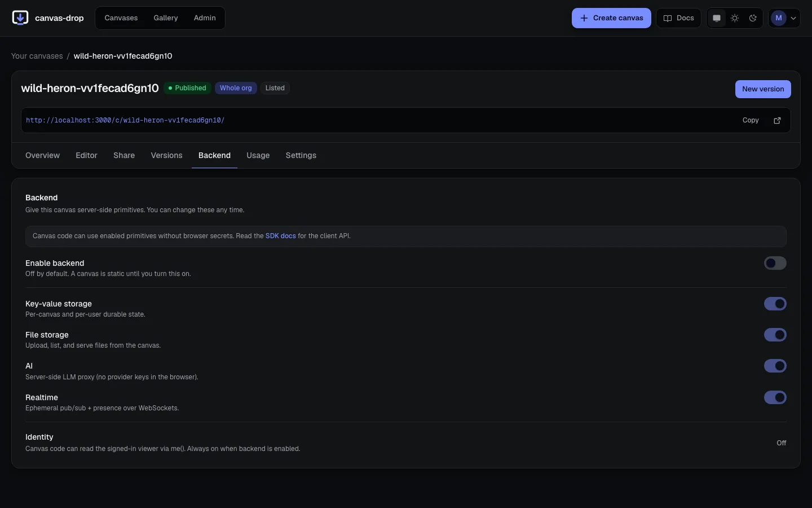Screen dimensions: 812x508
Task: Switch to the Overview tab
Action: pos(42,155)
